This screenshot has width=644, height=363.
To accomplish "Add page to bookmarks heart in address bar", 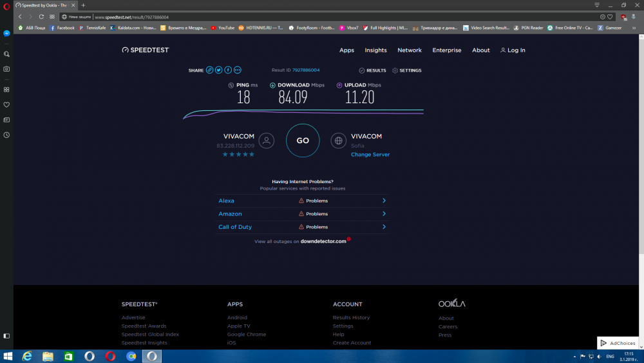I will tap(611, 17).
